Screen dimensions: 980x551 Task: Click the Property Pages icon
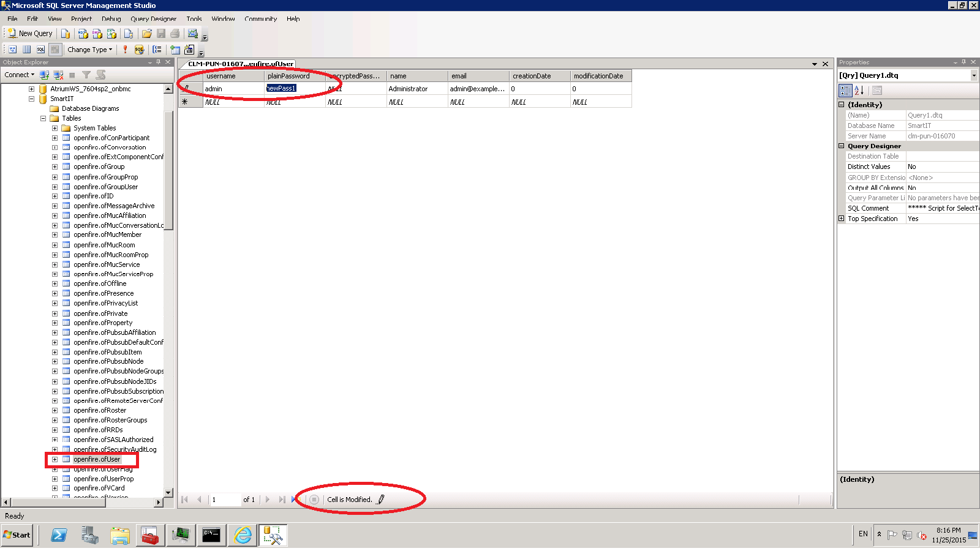point(877,91)
